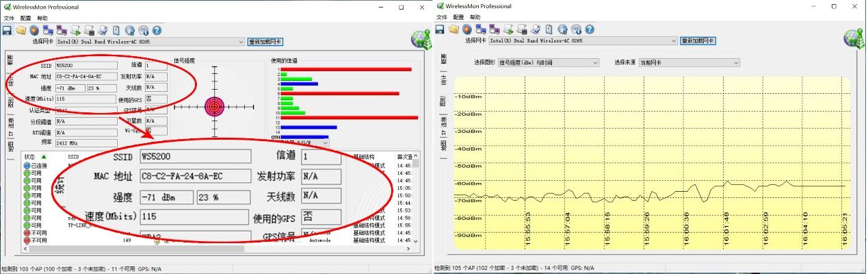Open the 配置 menu in left window
The width and height of the screenshot is (868, 274).
tap(26, 18)
